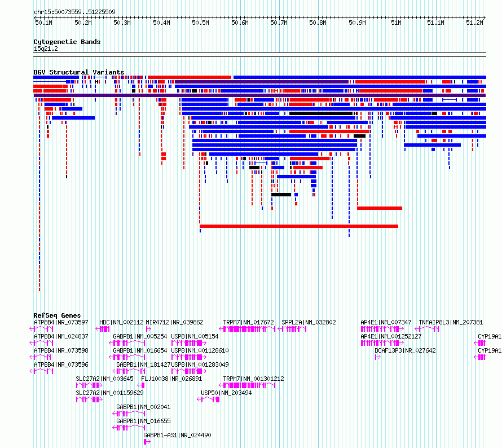Open the FLJ10038|NR_026891 gene label

[x=171, y=379]
